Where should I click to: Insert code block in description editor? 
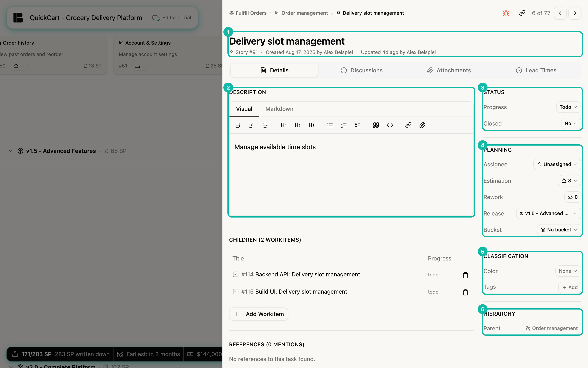pos(390,125)
